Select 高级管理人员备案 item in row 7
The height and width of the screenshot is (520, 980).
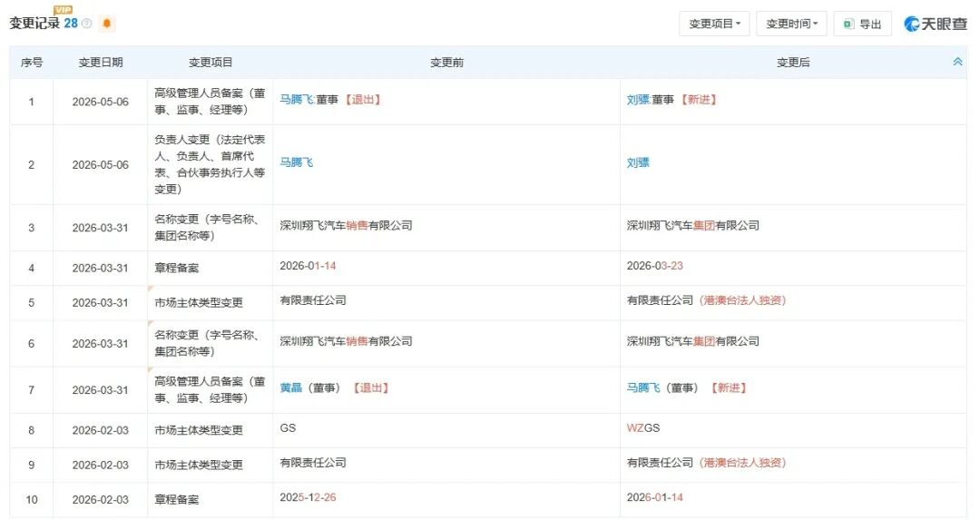click(210, 390)
